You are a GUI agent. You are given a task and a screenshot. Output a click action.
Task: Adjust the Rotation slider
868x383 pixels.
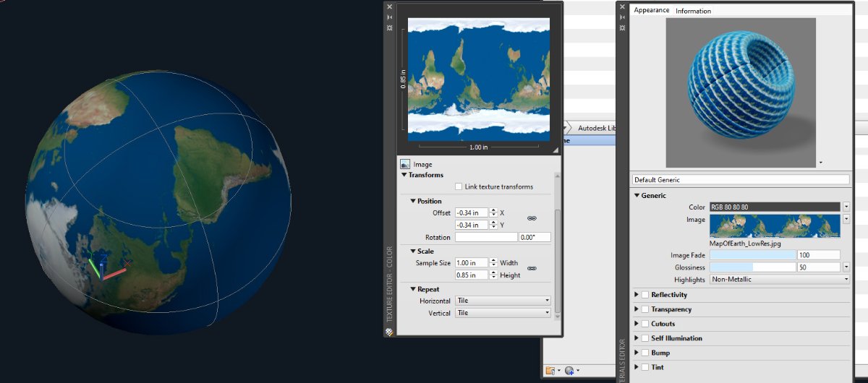pyautogui.click(x=485, y=237)
